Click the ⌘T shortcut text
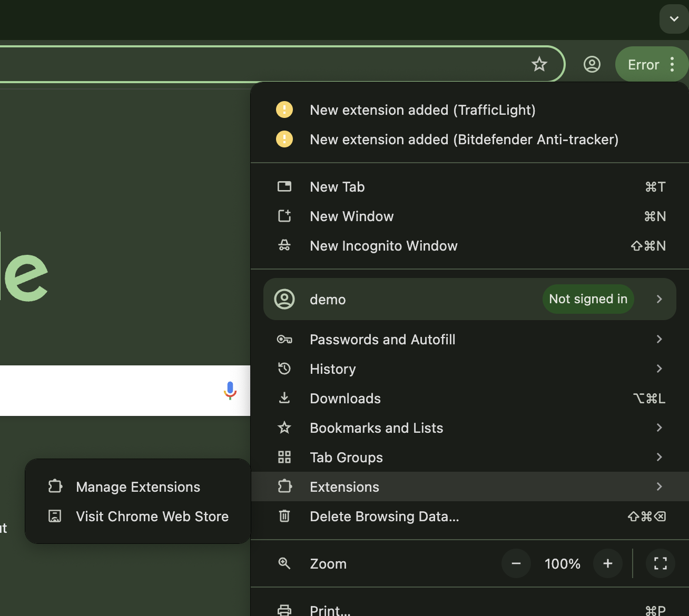The height and width of the screenshot is (616, 689). pos(655,187)
